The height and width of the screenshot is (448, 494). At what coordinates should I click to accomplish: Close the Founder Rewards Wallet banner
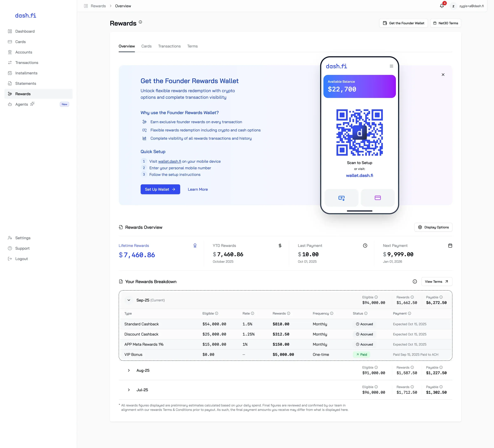point(443,75)
